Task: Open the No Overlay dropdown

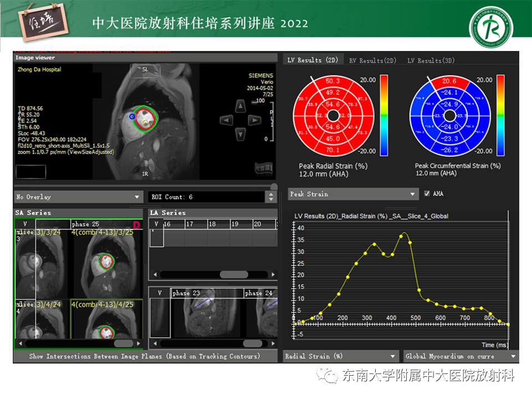Action: pos(78,197)
